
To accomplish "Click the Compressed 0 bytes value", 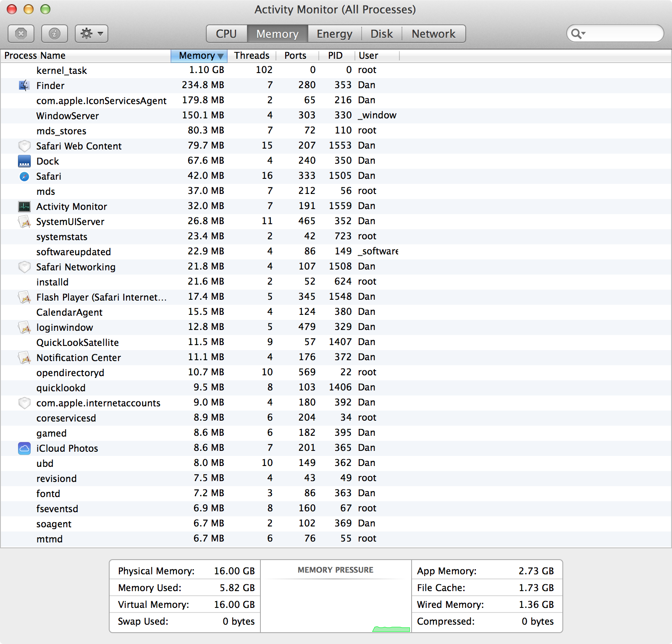I will point(538,621).
